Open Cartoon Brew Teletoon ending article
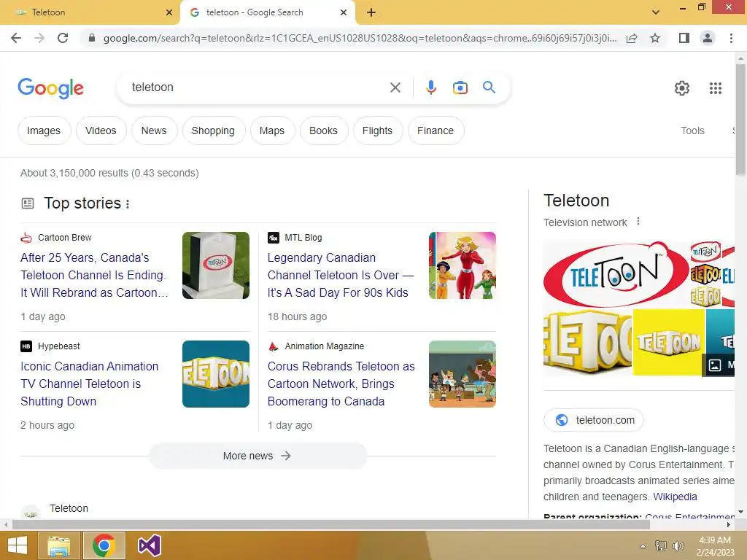 tap(94, 275)
